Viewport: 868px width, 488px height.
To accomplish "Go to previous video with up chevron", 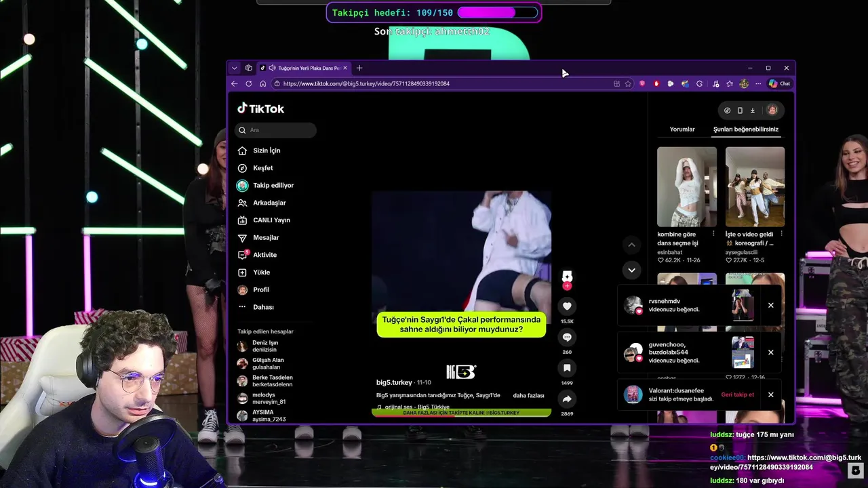I will pyautogui.click(x=631, y=245).
